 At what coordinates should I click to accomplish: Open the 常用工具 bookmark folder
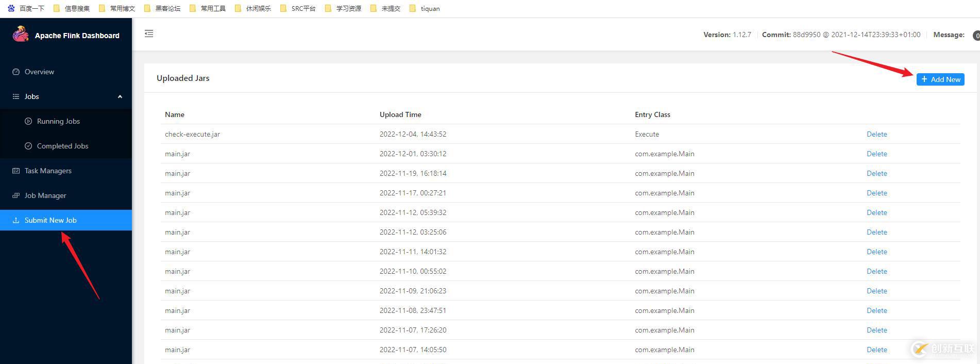208,8
